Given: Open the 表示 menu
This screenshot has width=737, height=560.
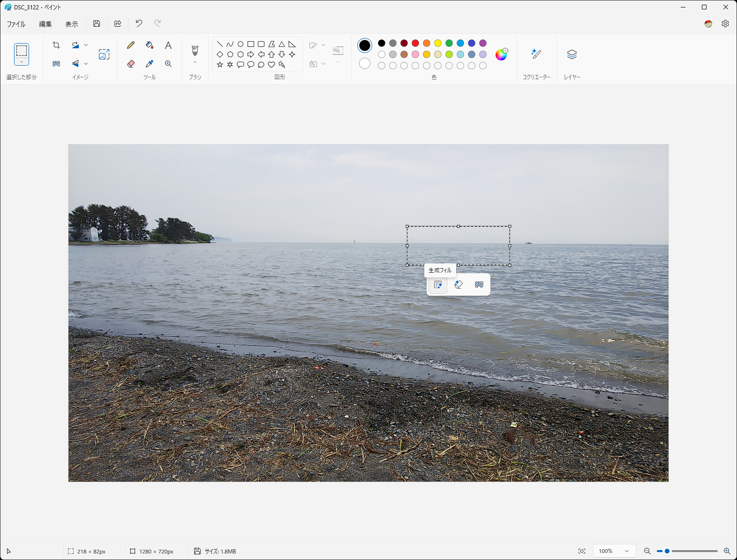Looking at the screenshot, I should coord(72,24).
